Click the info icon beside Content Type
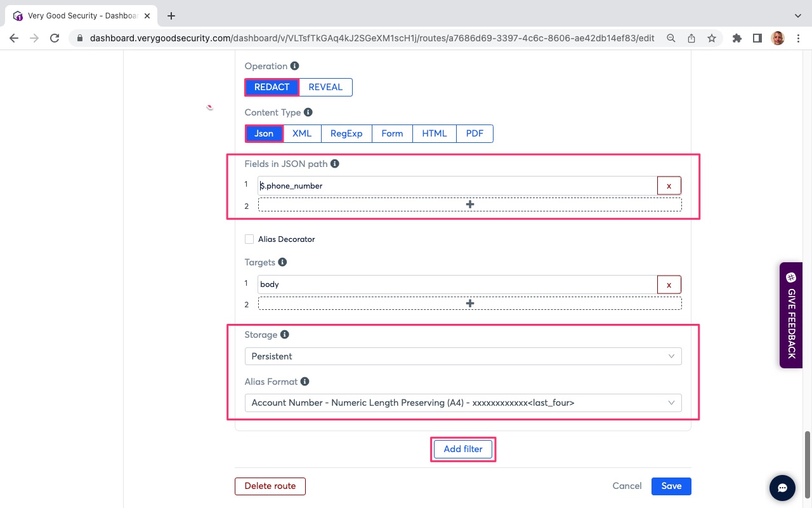 308,112
